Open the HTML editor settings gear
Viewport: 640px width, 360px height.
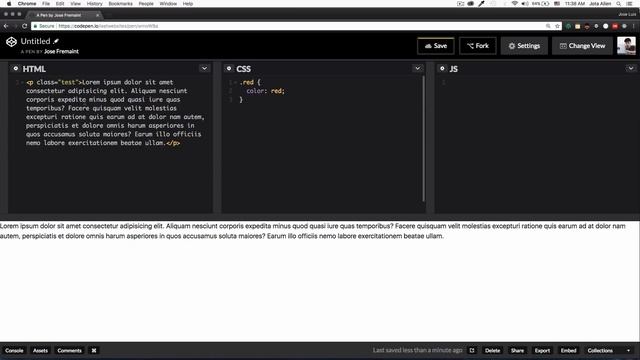point(16,69)
